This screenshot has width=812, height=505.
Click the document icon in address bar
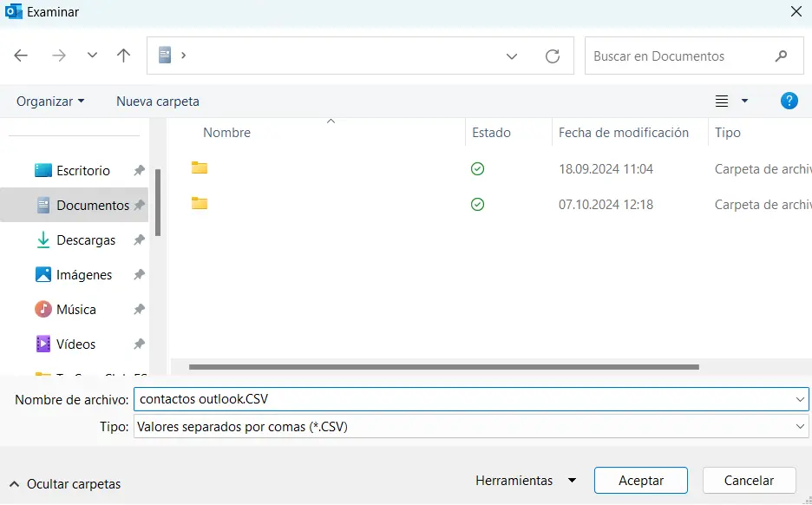pyautogui.click(x=165, y=55)
